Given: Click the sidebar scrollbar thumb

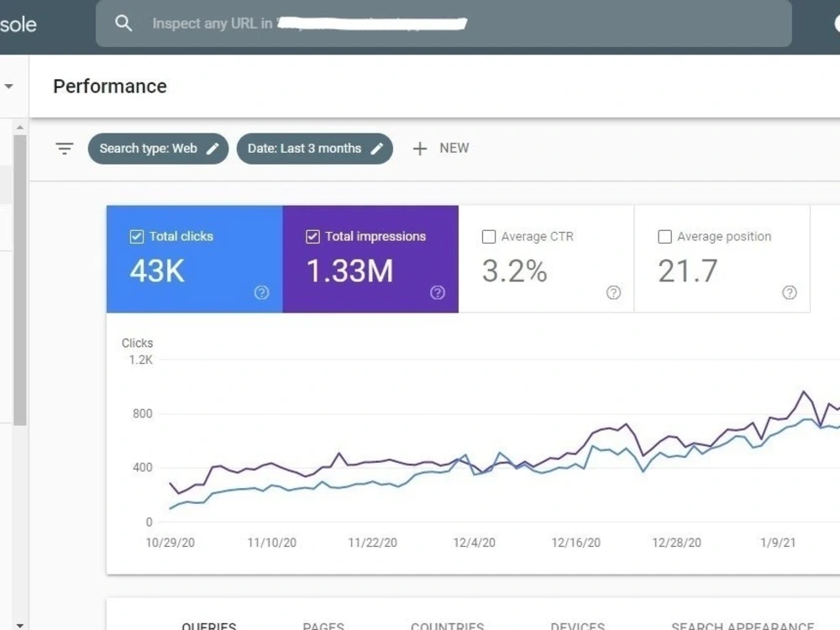Looking at the screenshot, I should click(x=20, y=280).
